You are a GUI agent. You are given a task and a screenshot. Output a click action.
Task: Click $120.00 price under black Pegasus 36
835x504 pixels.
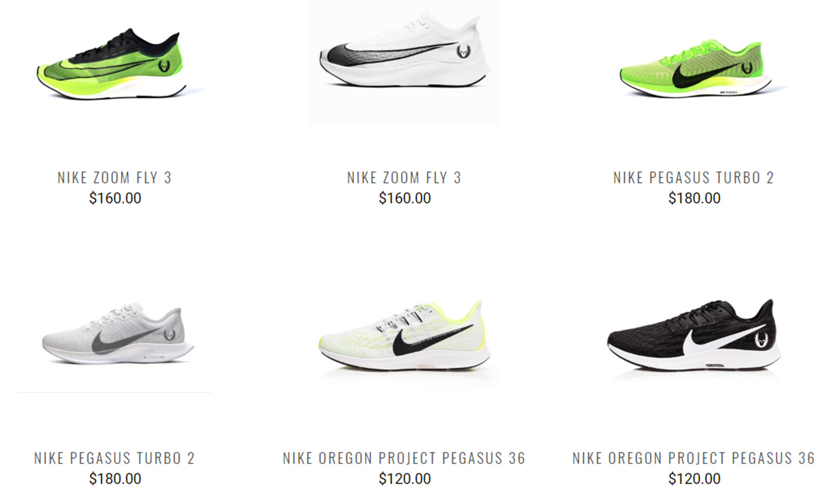pyautogui.click(x=694, y=479)
